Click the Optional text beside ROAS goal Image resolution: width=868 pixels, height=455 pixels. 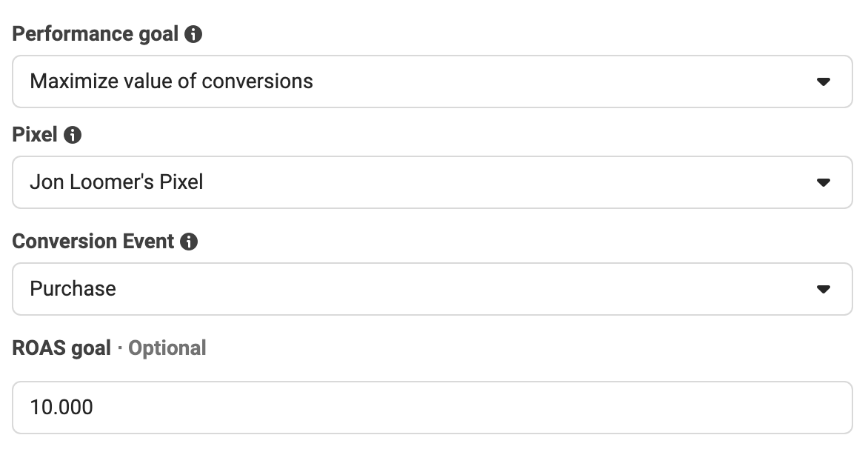coord(167,348)
